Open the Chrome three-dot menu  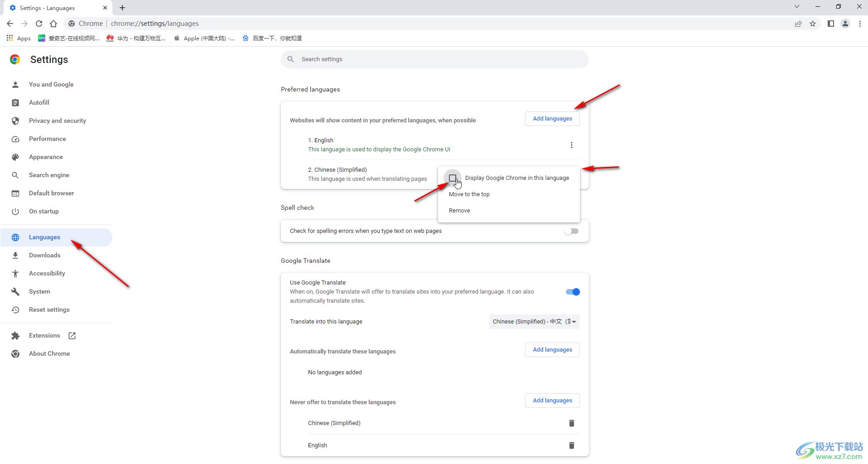pos(860,24)
